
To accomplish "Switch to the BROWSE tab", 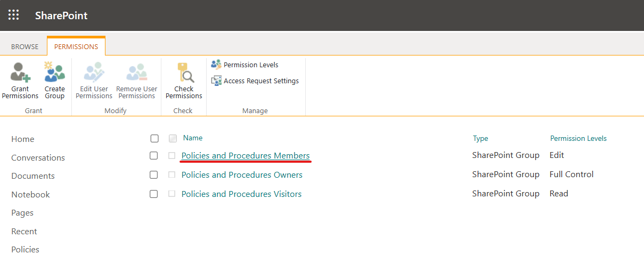I will (x=25, y=46).
